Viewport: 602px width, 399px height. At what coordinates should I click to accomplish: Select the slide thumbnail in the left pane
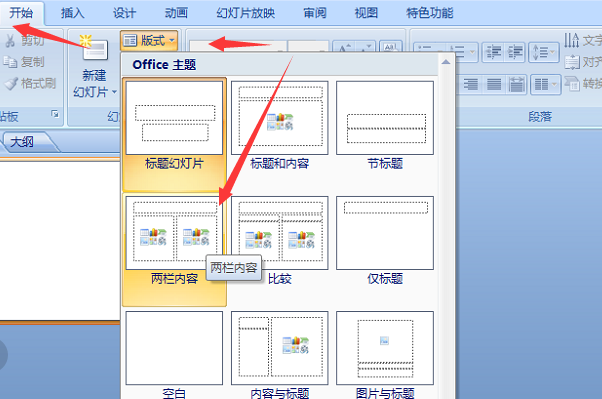[60, 241]
